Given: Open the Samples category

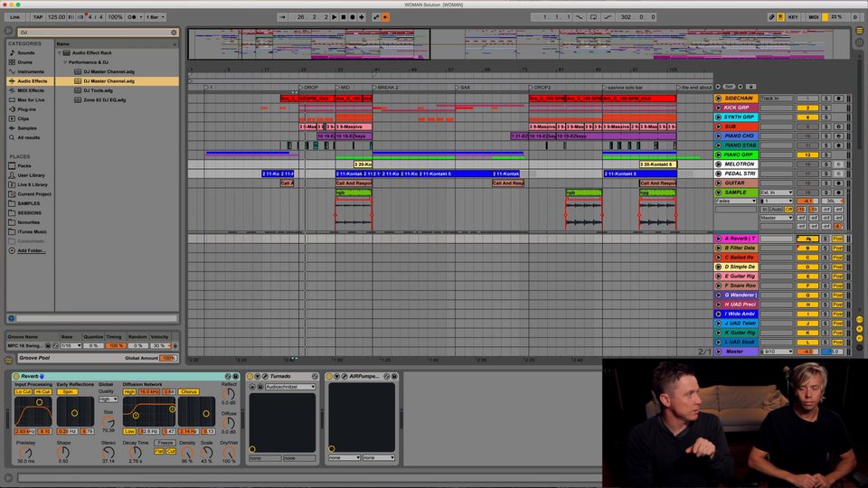Looking at the screenshot, I should (27, 127).
